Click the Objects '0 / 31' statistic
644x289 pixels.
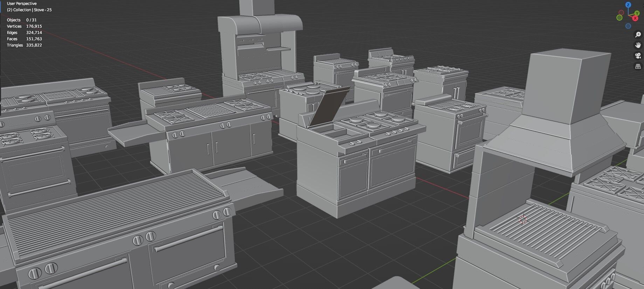click(31, 20)
